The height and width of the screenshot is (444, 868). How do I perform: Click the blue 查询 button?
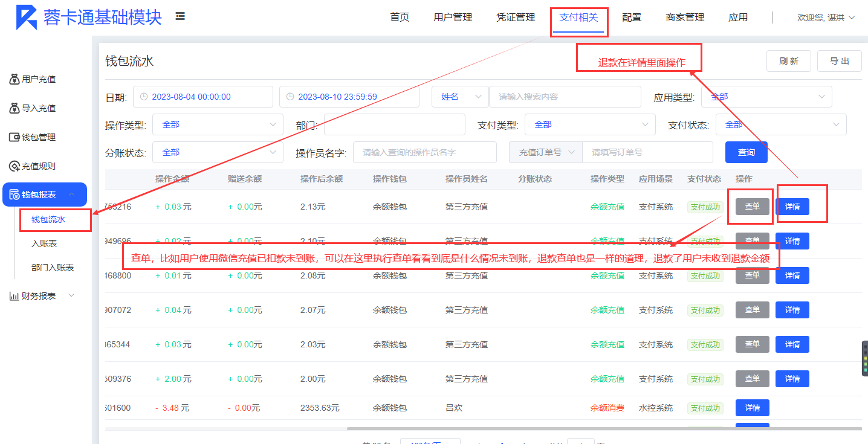(746, 152)
